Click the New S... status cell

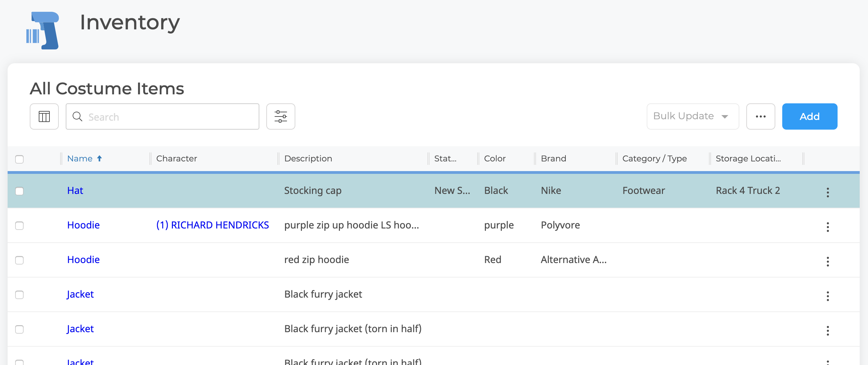pyautogui.click(x=452, y=190)
